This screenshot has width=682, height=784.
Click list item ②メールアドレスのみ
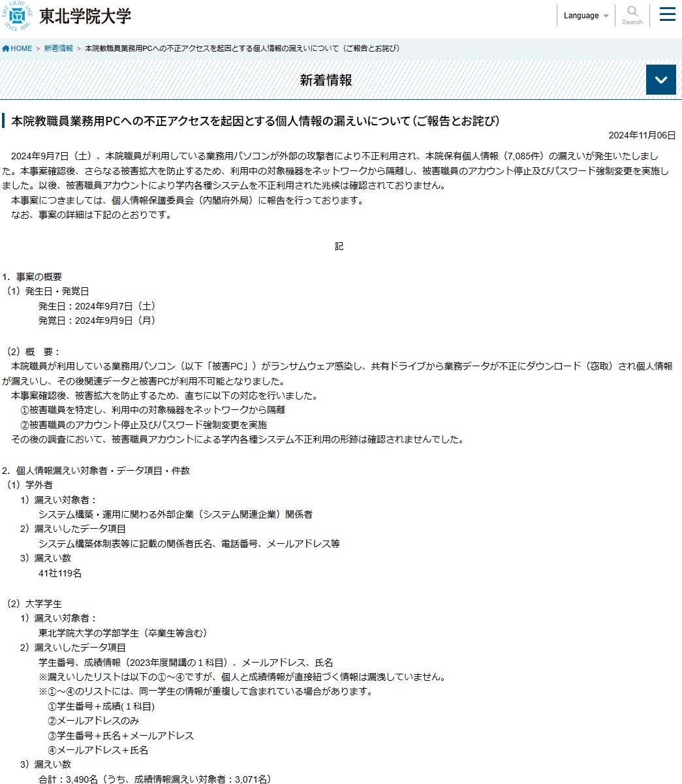tap(93, 721)
